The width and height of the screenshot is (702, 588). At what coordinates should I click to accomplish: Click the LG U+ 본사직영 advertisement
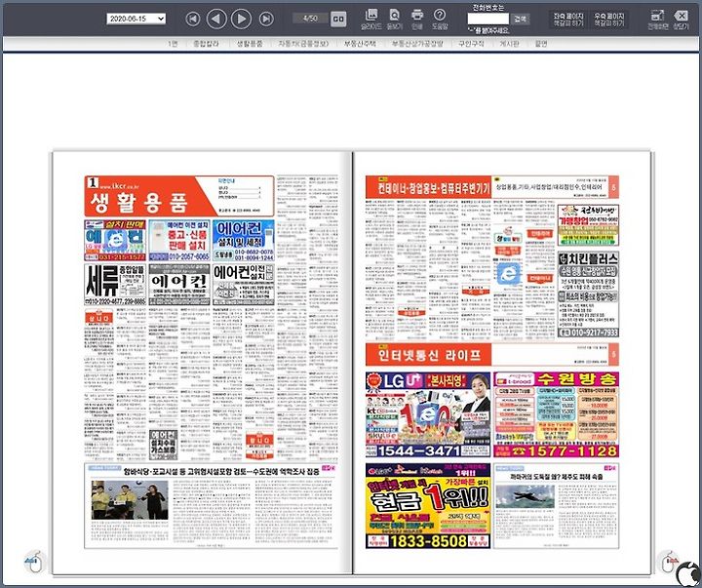428,414
